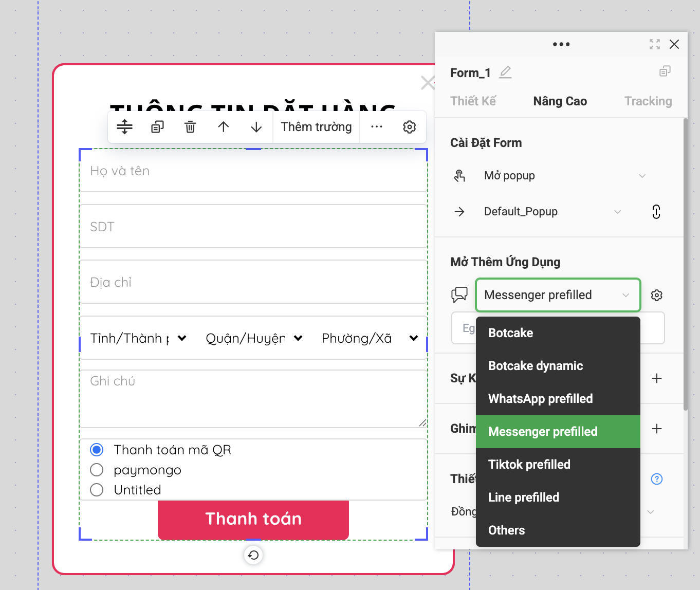
Task: Close the settings panel
Action: [674, 44]
